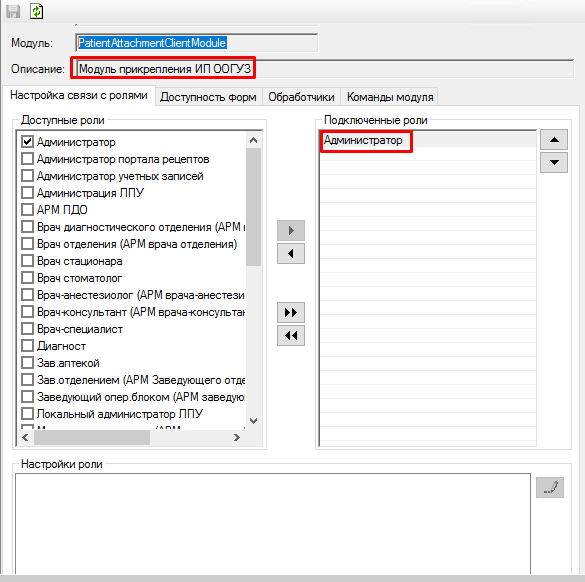This screenshot has height=582, width=585.
Task: Open role settings editor pencil button
Action: click(x=550, y=488)
